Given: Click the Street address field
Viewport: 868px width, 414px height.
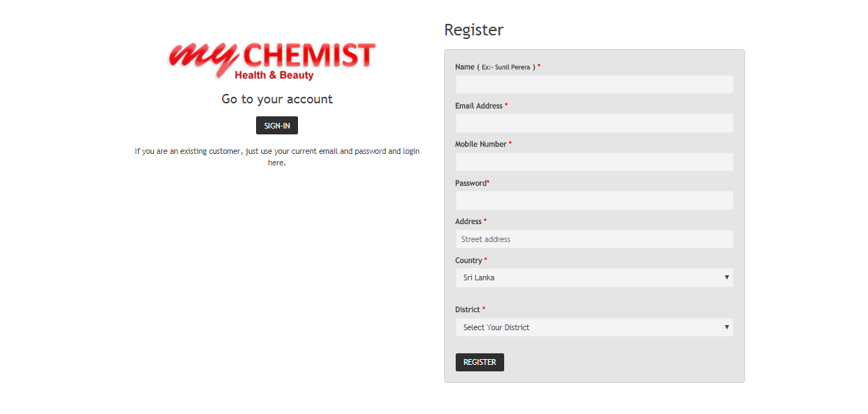Looking at the screenshot, I should coord(594,239).
